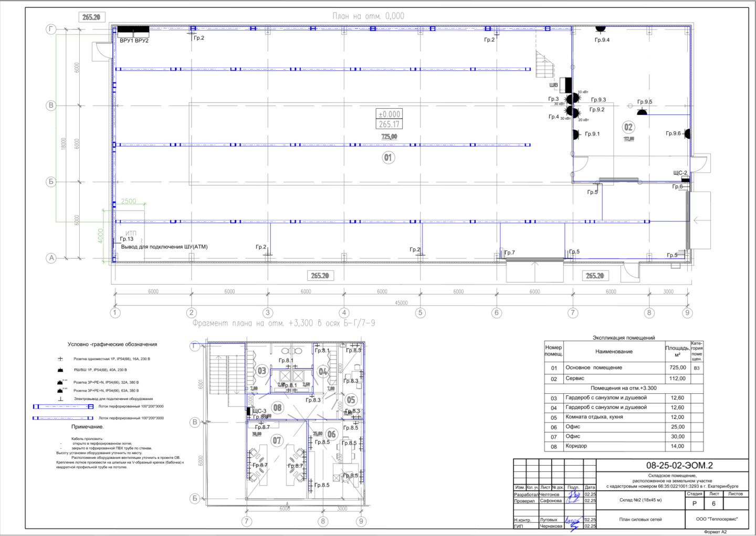Screen dimensions: 756x536
Task: Select the 'Условно-графические обозначения' legend heading
Action: click(112, 344)
